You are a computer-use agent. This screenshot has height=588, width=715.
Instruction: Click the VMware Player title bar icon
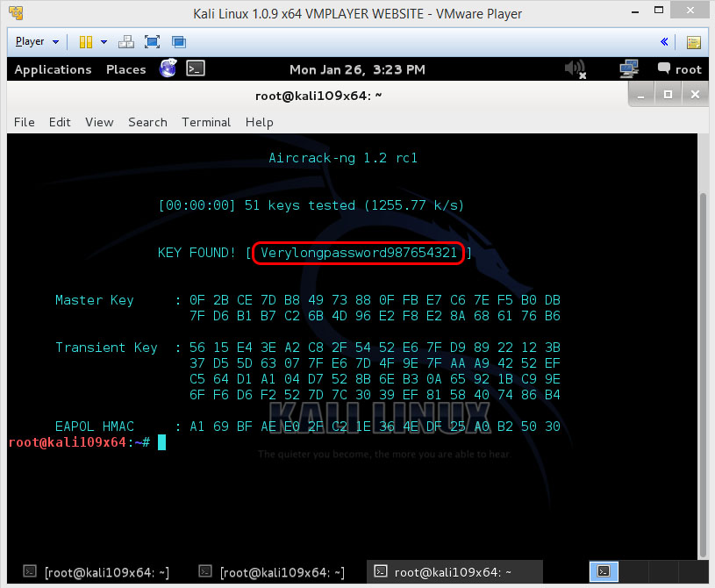(16, 13)
